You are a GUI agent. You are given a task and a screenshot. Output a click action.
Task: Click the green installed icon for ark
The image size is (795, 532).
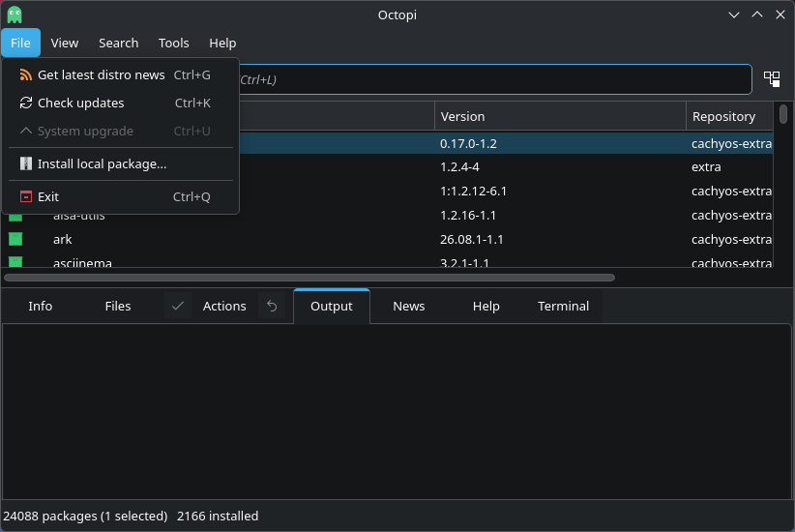tap(15, 239)
